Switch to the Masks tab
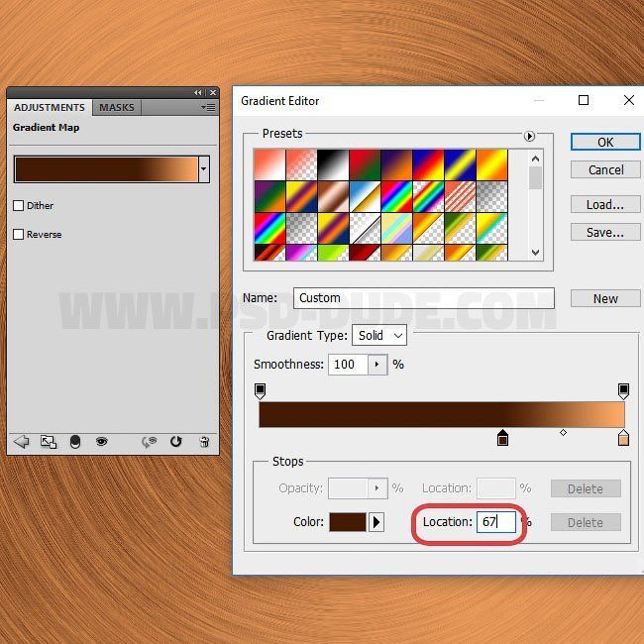Image resolution: width=644 pixels, height=644 pixels. tap(117, 108)
